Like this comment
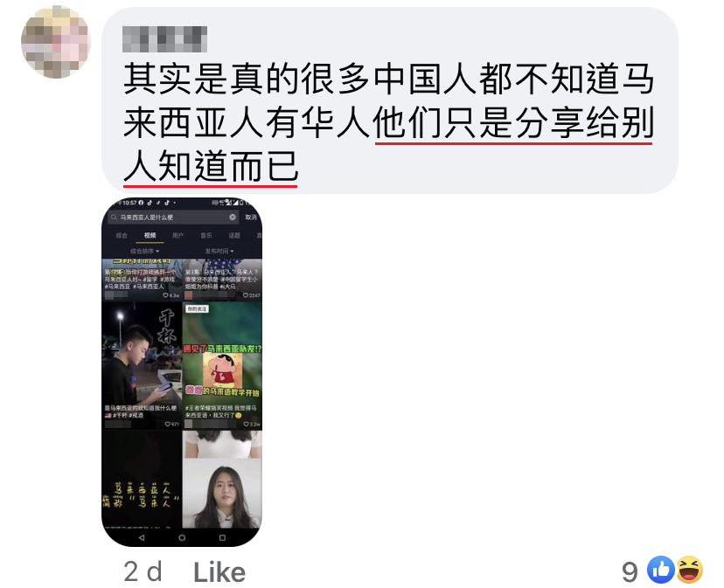 pos(219,573)
